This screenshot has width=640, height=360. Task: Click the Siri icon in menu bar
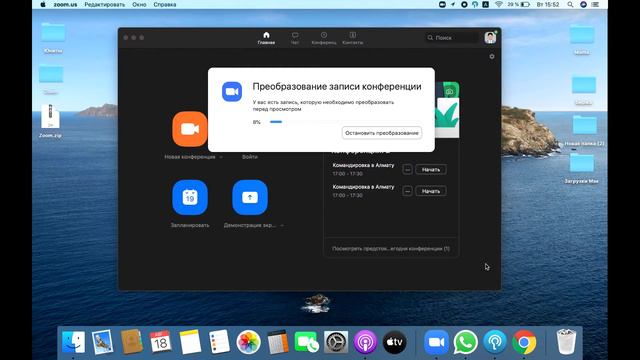pos(583,4)
